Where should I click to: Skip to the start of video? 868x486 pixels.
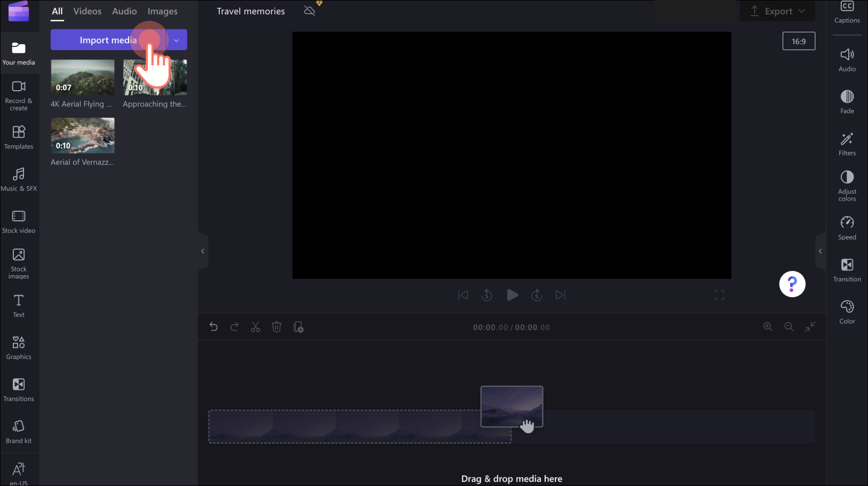pos(463,295)
